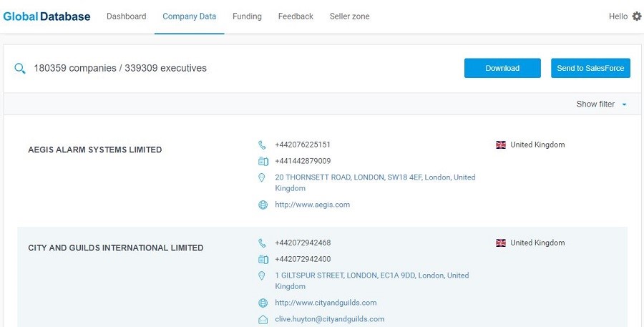Image resolution: width=644 pixels, height=327 pixels.
Task: Switch to the Funding tab
Action: pos(247,16)
